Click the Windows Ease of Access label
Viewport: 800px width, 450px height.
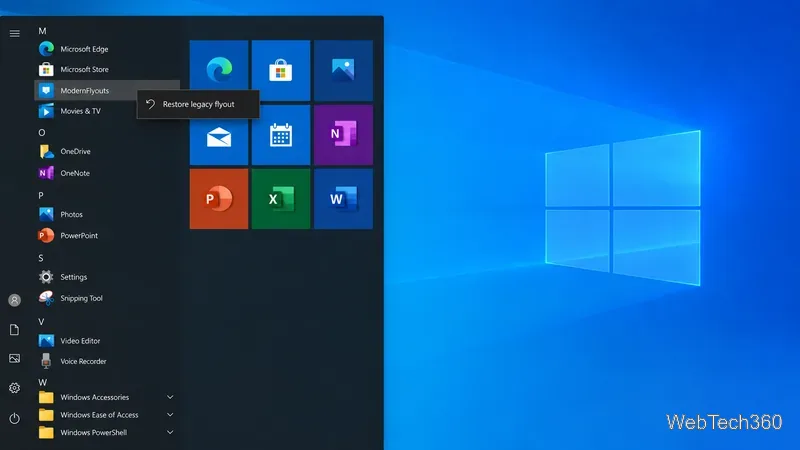pyautogui.click(x=99, y=415)
